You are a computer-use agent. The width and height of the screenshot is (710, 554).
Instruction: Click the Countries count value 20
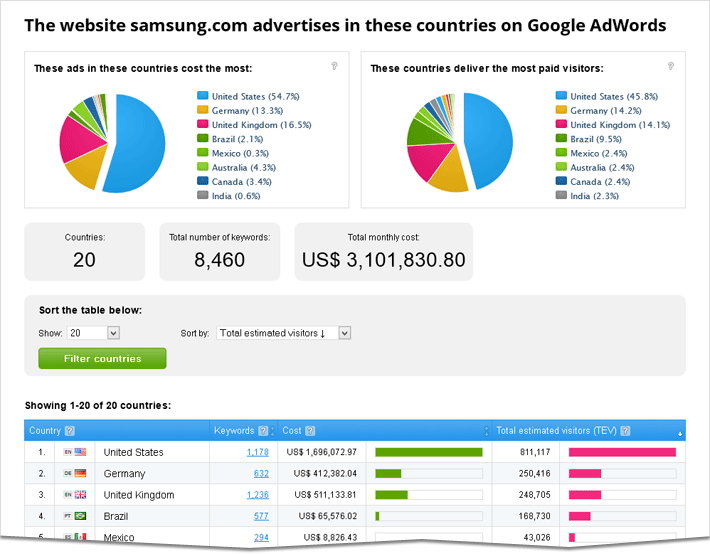pyautogui.click(x=84, y=260)
